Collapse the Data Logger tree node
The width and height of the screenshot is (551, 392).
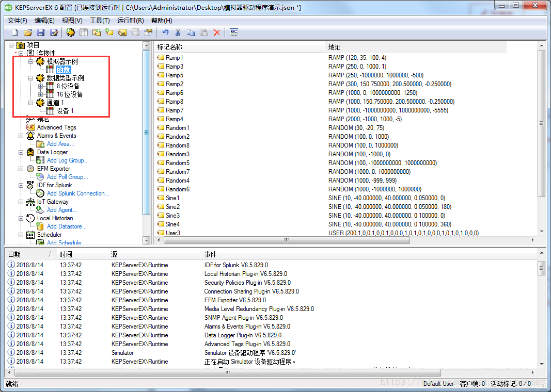click(x=21, y=152)
